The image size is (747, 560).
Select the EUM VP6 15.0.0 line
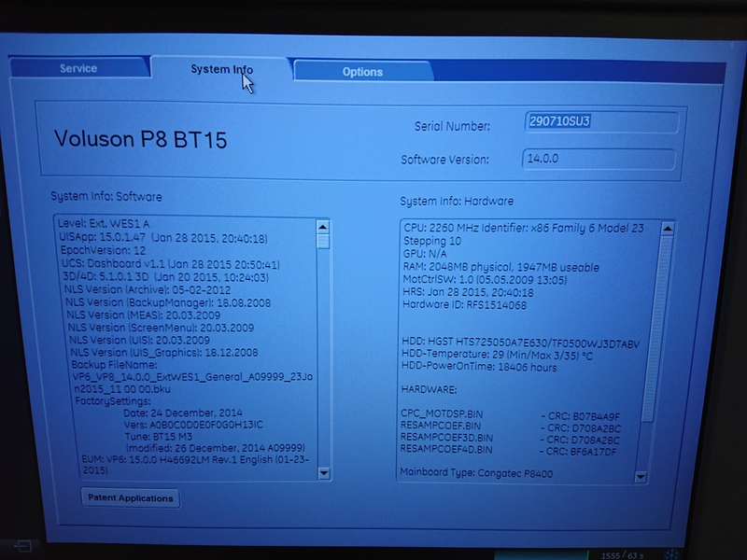[x=195, y=465]
